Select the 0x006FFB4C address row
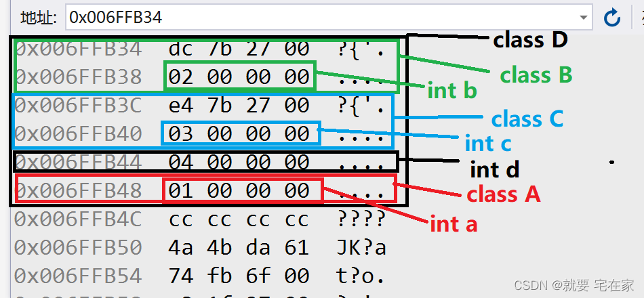The width and height of the screenshot is (644, 298). tap(79, 219)
